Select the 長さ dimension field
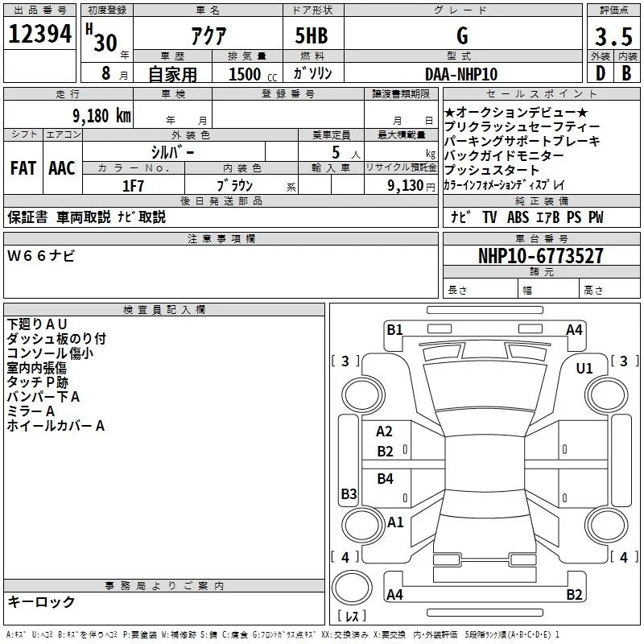The width and height of the screenshot is (644, 644). click(x=480, y=288)
